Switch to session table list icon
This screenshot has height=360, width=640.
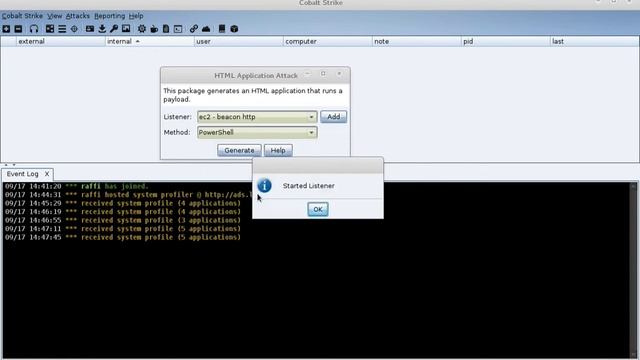point(62,29)
